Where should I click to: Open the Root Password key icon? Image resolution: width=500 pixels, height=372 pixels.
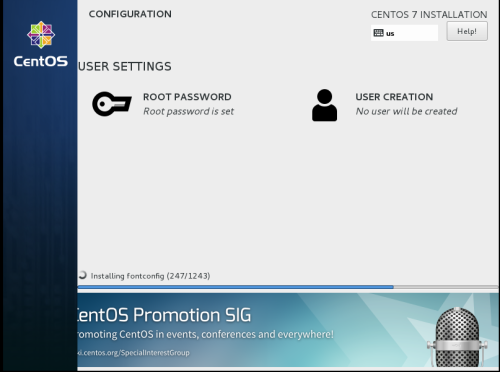tap(112, 104)
